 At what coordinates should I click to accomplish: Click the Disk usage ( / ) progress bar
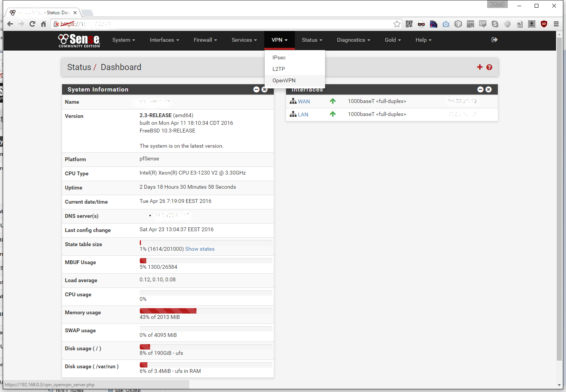click(x=206, y=347)
